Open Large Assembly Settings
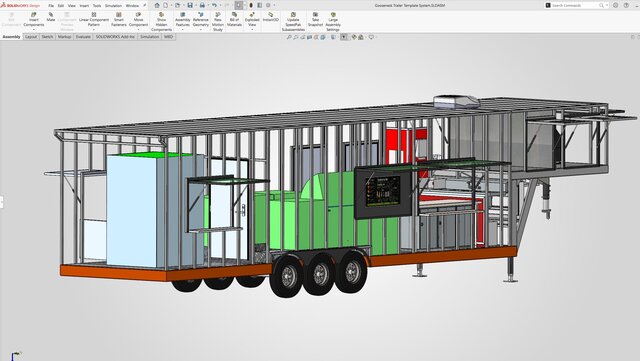The height and width of the screenshot is (361, 640). (x=333, y=22)
